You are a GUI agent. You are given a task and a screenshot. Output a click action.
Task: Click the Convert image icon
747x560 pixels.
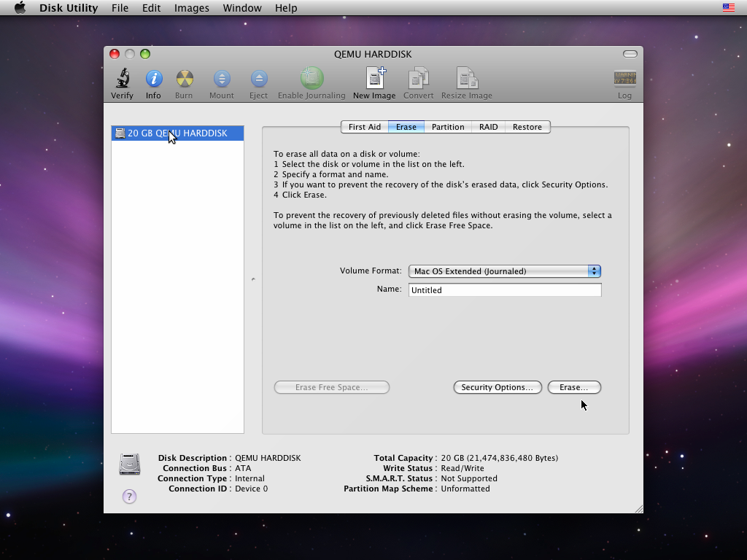pos(419,79)
